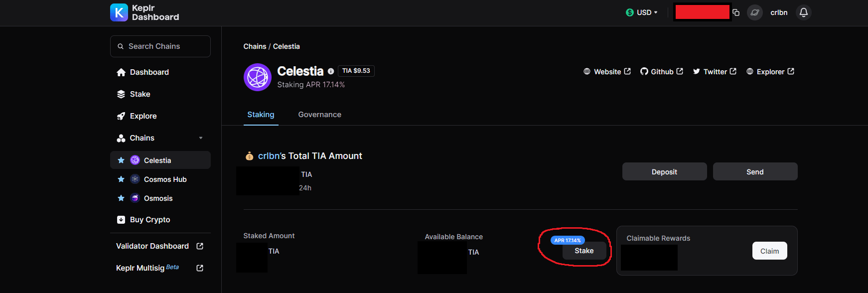Click the info icon beside Celestia title

pyautogui.click(x=331, y=71)
